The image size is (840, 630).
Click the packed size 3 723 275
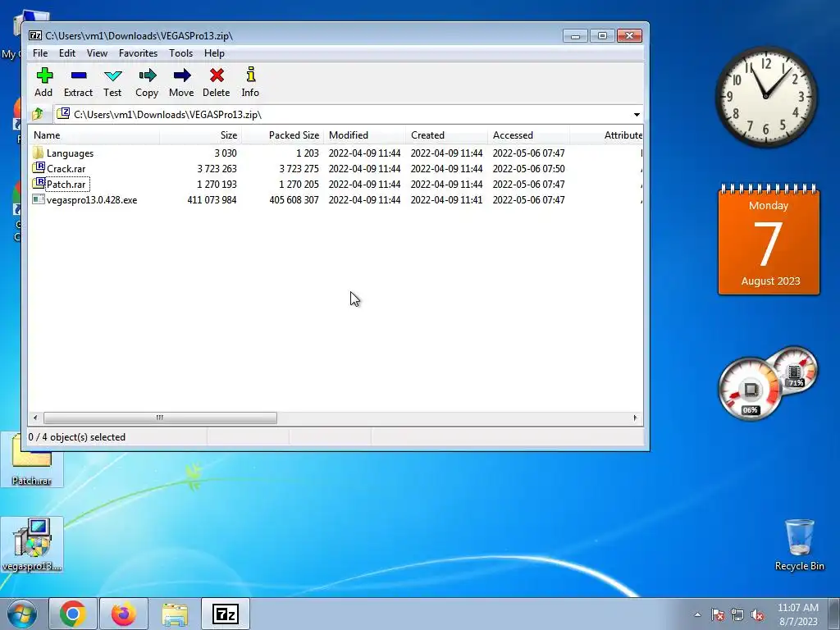(299, 169)
